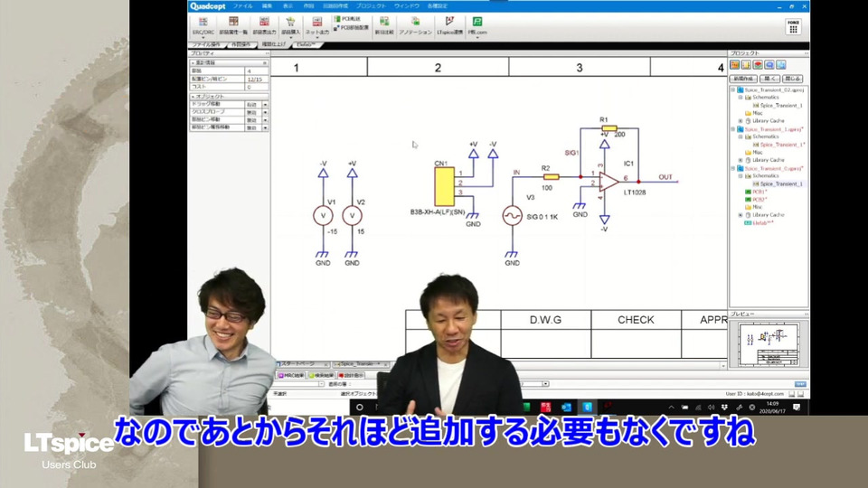The height and width of the screenshot is (488, 868).
Task: Open the File menu
Action: (x=242, y=6)
